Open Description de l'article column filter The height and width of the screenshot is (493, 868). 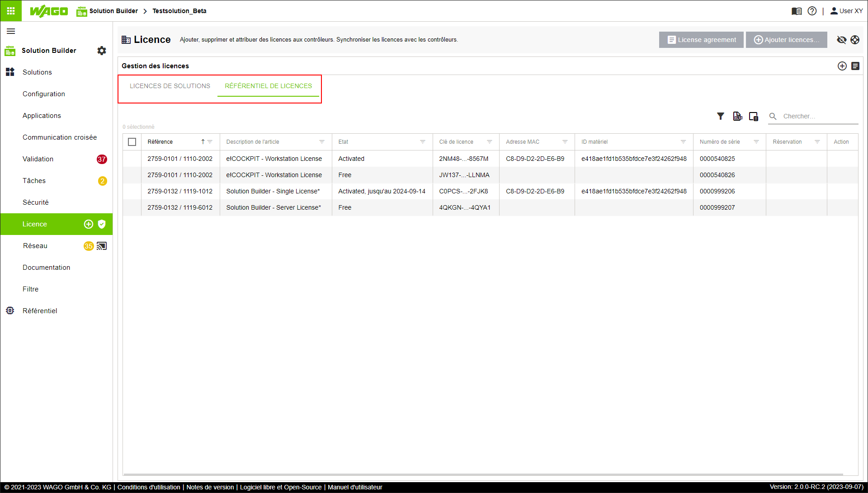[x=322, y=142]
